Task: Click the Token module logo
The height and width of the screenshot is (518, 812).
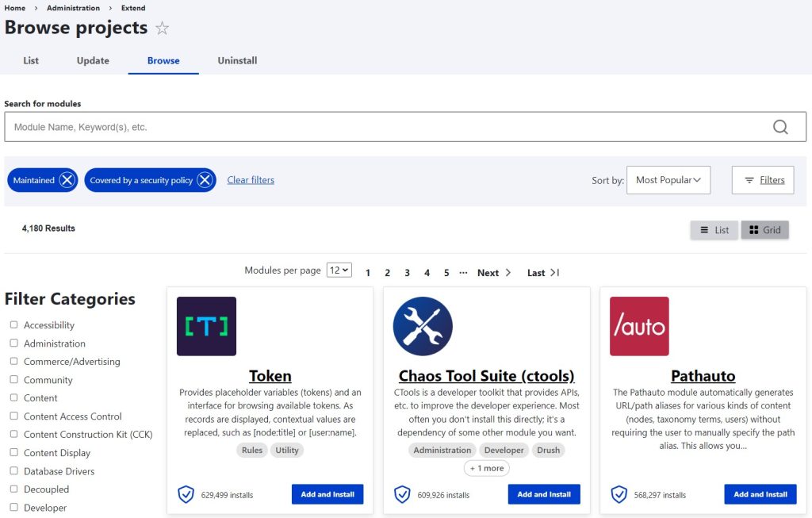Action: tap(206, 326)
